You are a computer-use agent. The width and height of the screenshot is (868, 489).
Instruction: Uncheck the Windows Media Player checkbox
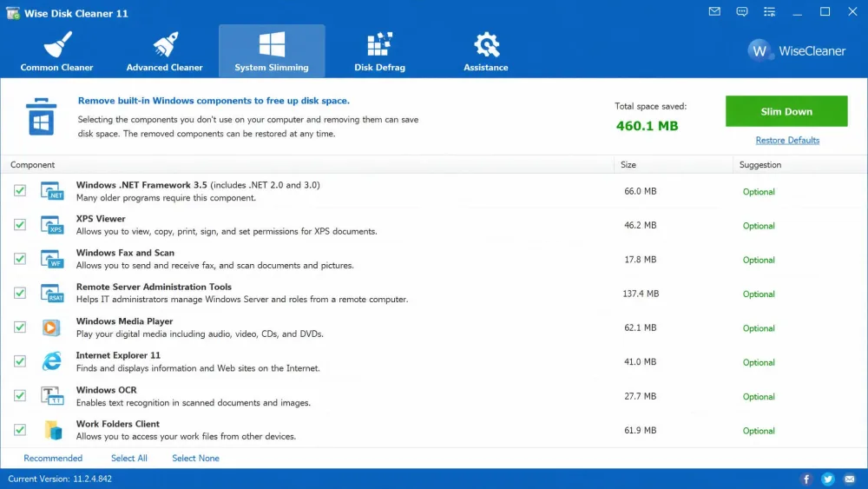point(20,327)
